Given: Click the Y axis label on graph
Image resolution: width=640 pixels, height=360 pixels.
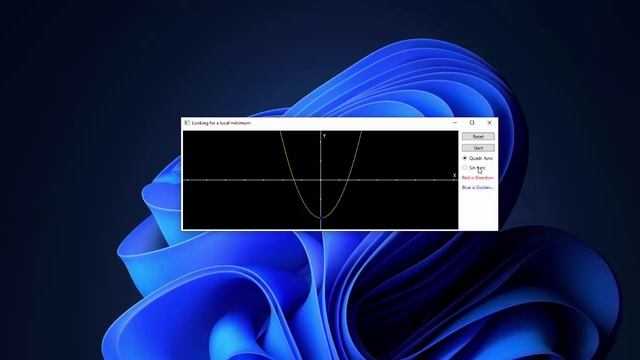Looking at the screenshot, I should click(324, 136).
